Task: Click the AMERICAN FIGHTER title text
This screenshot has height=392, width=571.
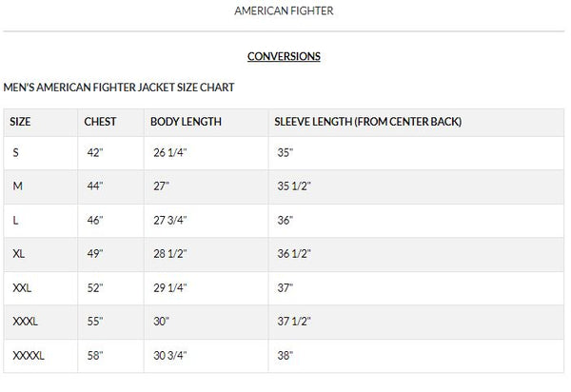Action: pos(284,11)
